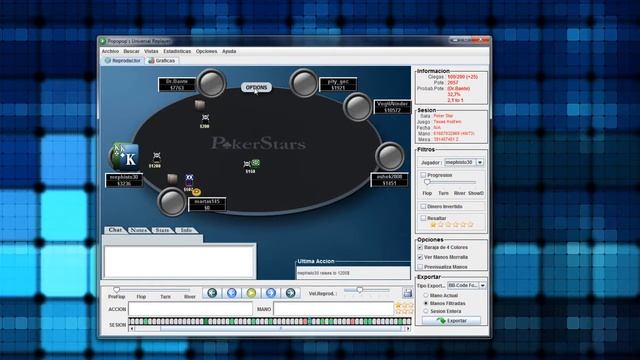Click the avatar of the top-center right seat
This screenshot has height=360, width=640.
(304, 83)
